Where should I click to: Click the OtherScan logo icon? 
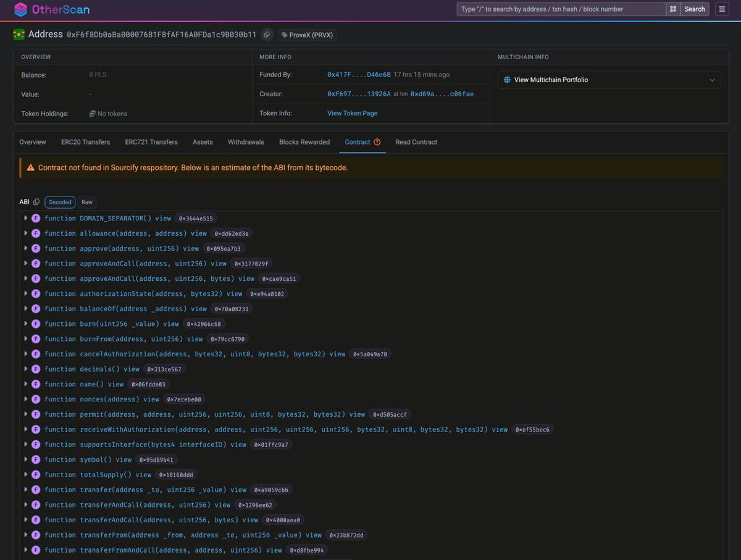point(20,9)
